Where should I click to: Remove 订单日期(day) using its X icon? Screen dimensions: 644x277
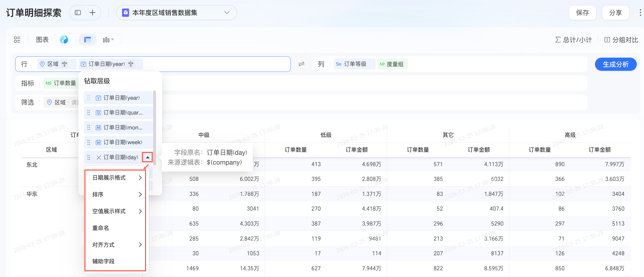[99, 157]
